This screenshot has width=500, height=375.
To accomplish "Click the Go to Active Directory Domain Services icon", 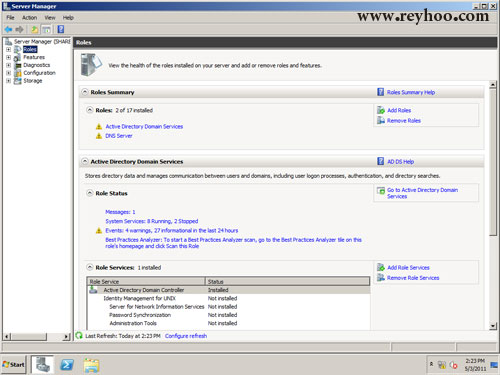I will point(381,190).
